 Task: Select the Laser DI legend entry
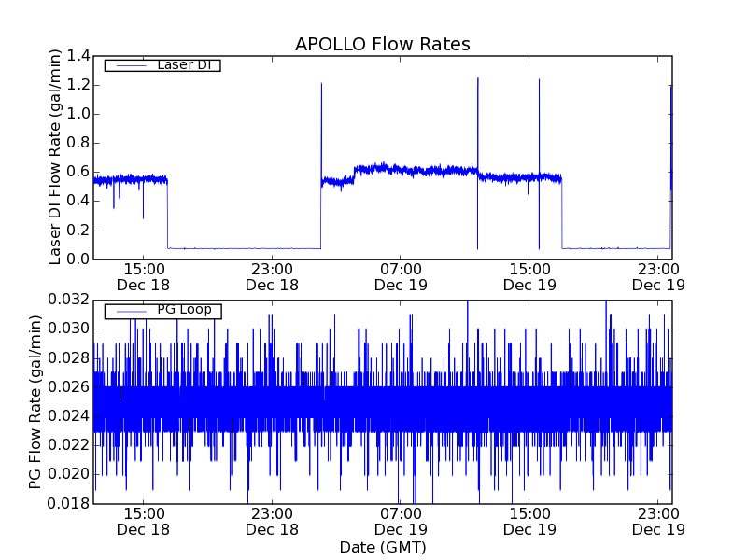[x=162, y=65]
